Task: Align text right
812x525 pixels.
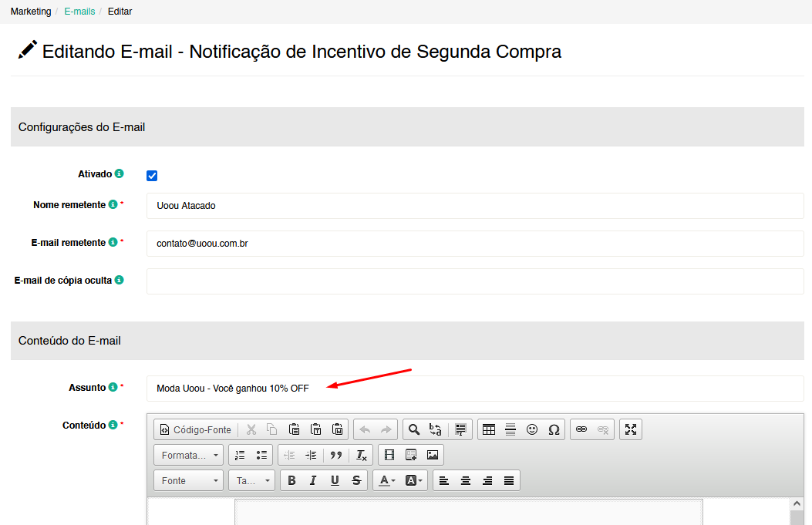Action: coord(487,480)
